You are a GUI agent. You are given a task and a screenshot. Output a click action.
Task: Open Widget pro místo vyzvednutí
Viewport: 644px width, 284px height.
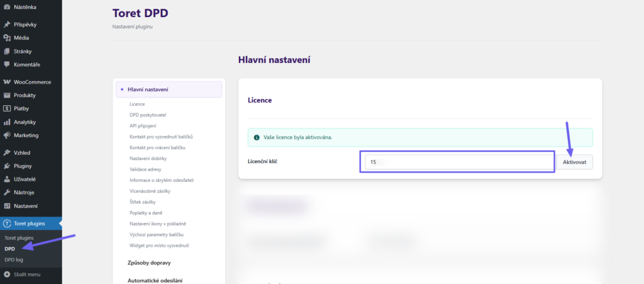[x=159, y=246]
